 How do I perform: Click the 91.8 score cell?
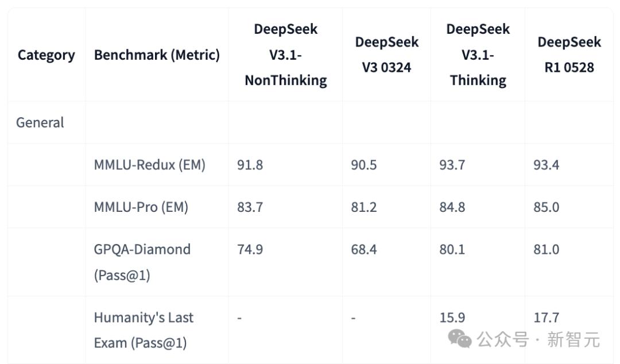click(x=250, y=165)
